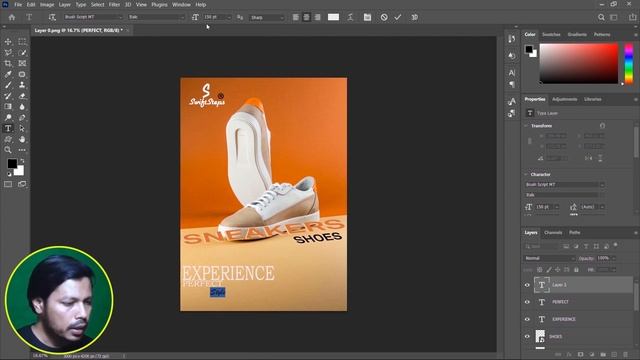This screenshot has width=640, height=360.
Task: Hide the PERFECT layer eye
Action: coord(527,302)
